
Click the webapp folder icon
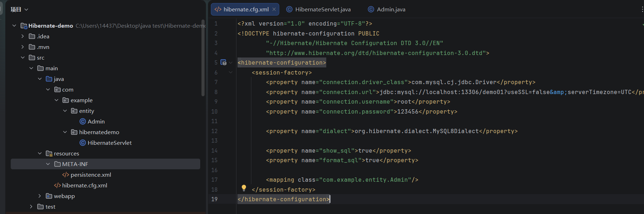click(x=49, y=196)
